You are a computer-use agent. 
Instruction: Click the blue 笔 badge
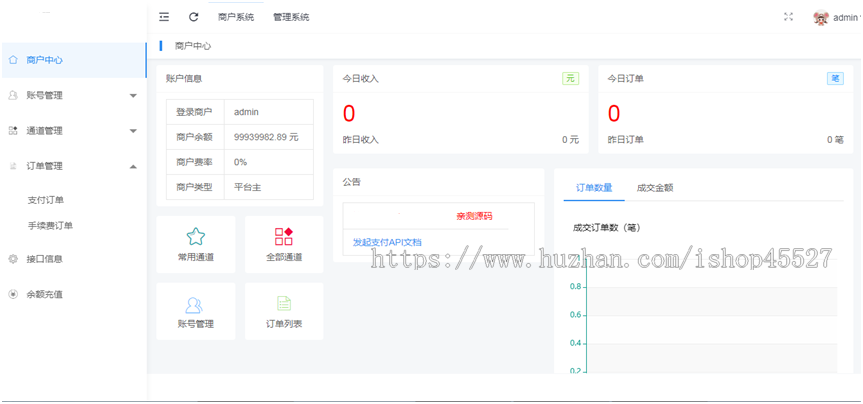coord(835,79)
